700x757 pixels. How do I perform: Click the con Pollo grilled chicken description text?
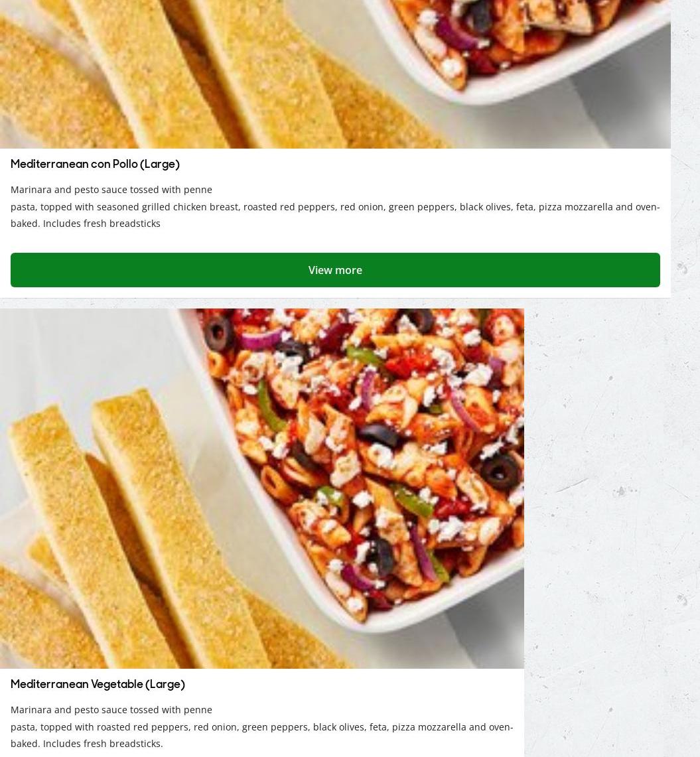tap(335, 206)
